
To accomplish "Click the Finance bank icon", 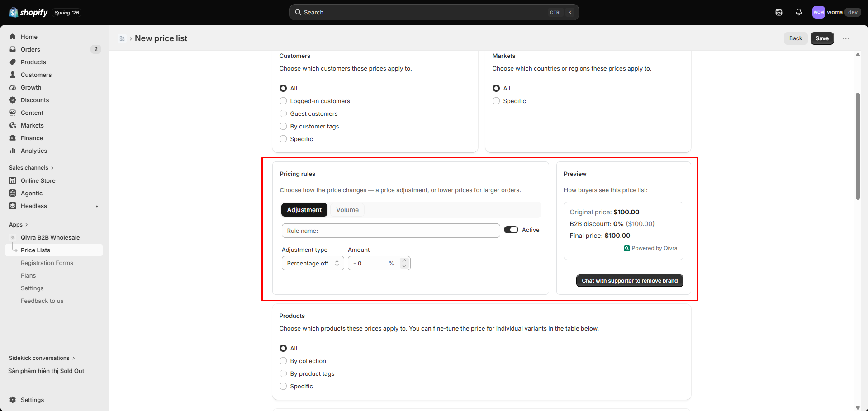I will 13,138.
